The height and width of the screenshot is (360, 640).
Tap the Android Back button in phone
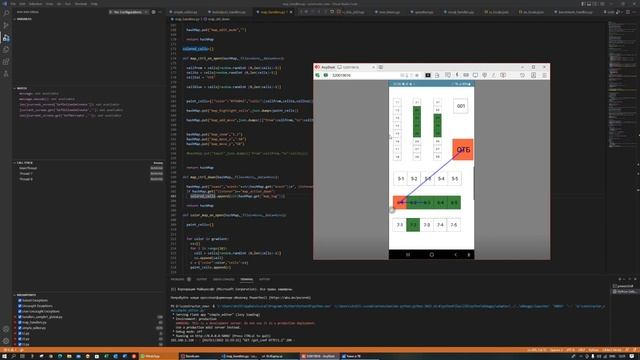[456, 255]
